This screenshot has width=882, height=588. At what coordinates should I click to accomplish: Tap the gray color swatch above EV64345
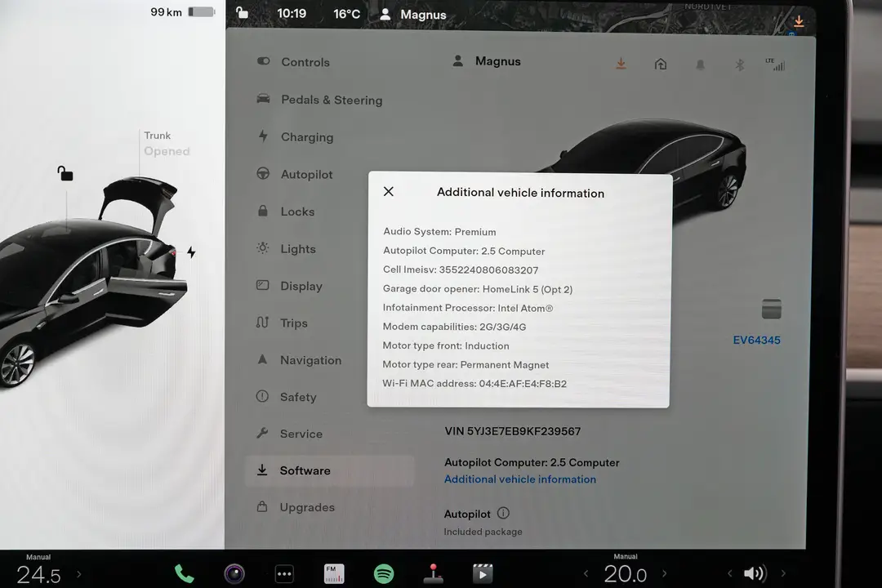coord(771,309)
